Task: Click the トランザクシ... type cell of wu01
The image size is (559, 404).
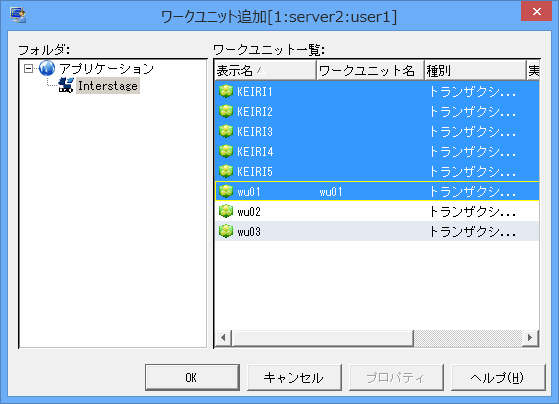Action: pos(473,192)
